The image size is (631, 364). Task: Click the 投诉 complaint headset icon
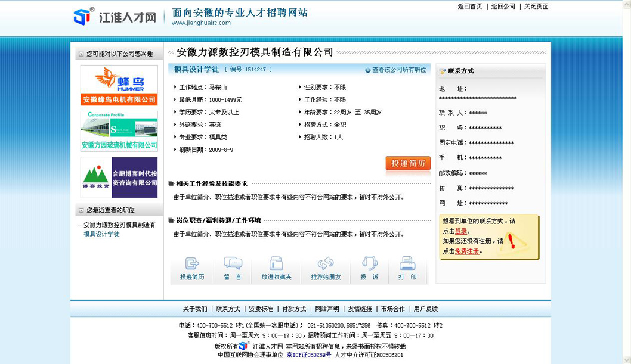369,264
